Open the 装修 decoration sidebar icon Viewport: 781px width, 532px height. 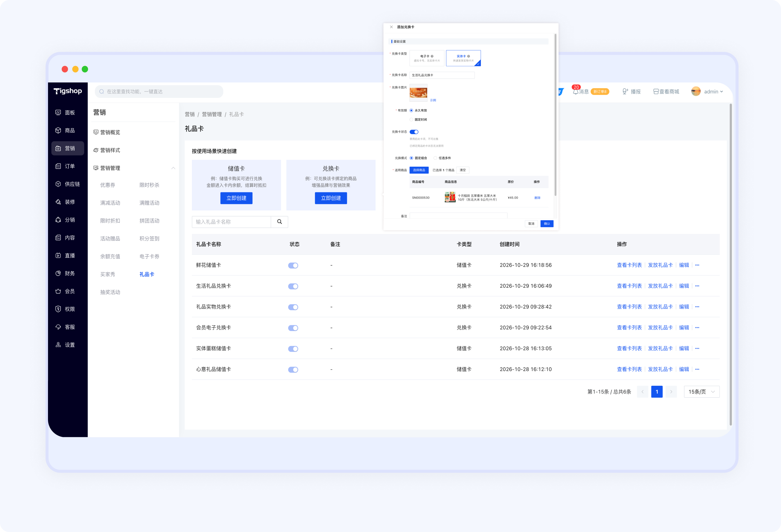(x=58, y=202)
